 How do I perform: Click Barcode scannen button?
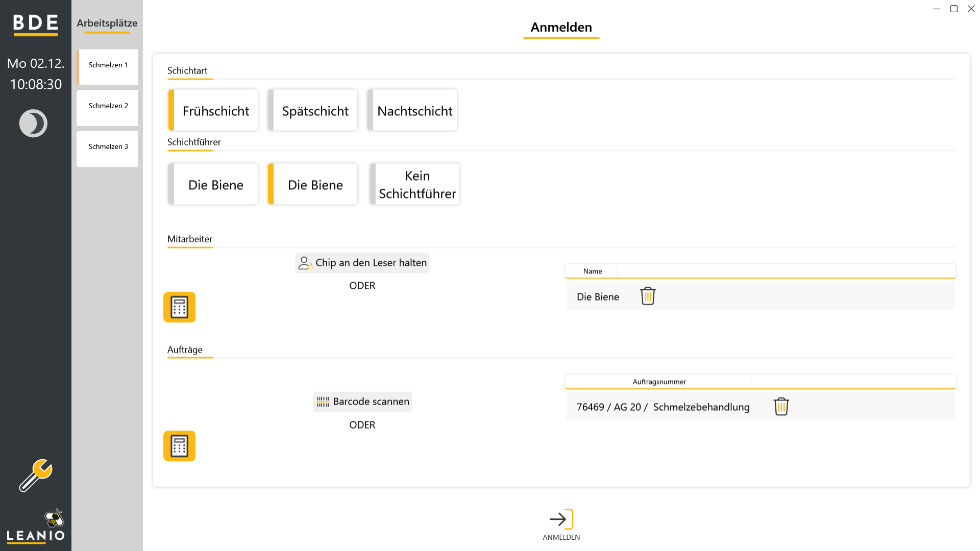point(362,402)
